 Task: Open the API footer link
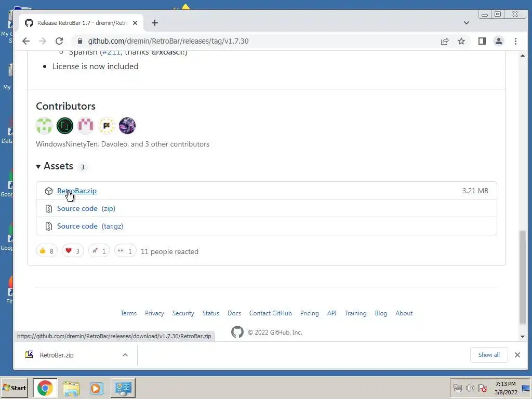point(332,313)
